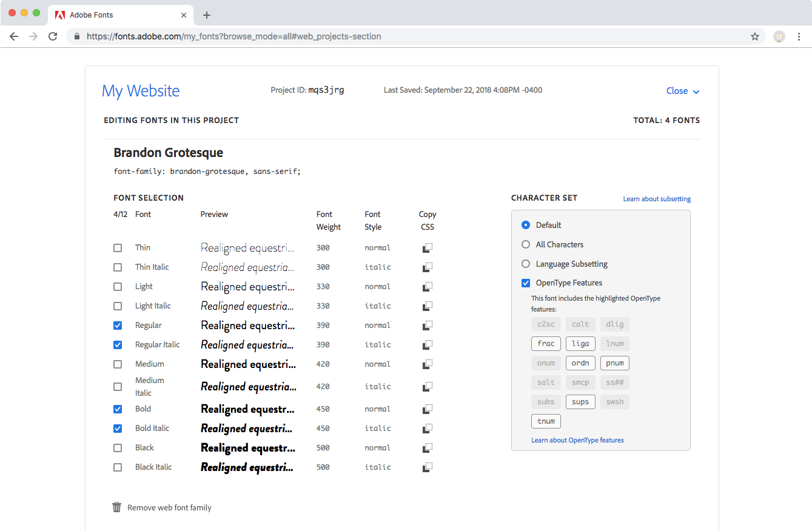Toggle the liga OpenType feature button

[580, 343]
